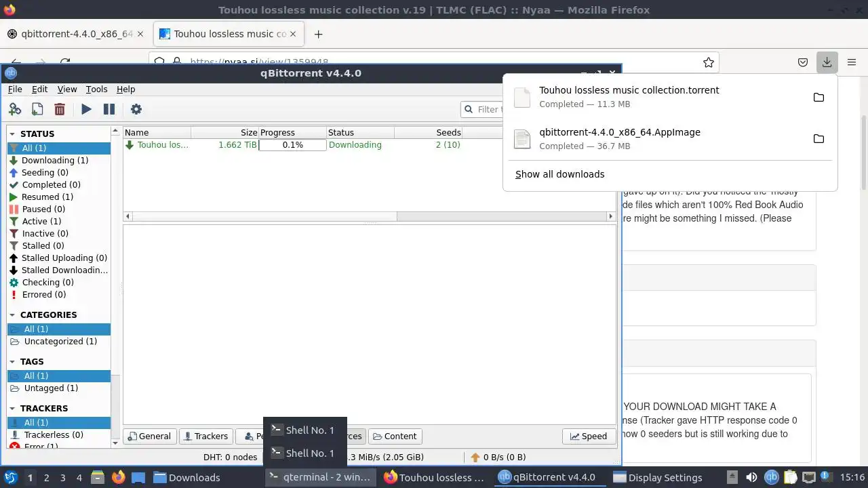
Task: Click the 0.1% torrent progress bar
Action: (292, 144)
